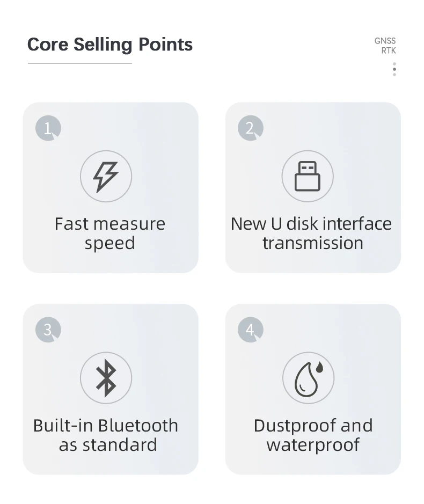Select the second selling point card
424x504 pixels.
pyautogui.click(x=313, y=188)
